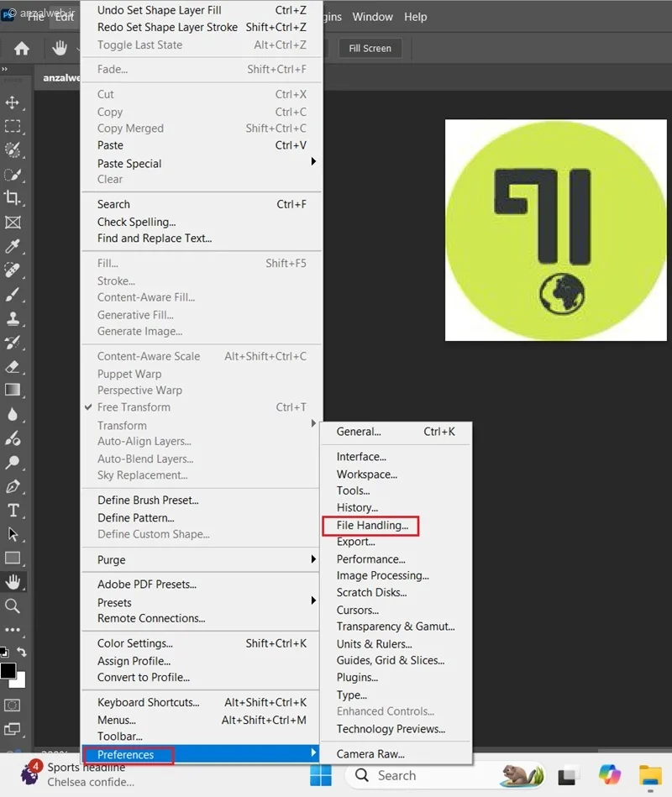This screenshot has width=672, height=797.
Task: Open the Edit Toolbar three-dots icon
Action: tap(13, 630)
